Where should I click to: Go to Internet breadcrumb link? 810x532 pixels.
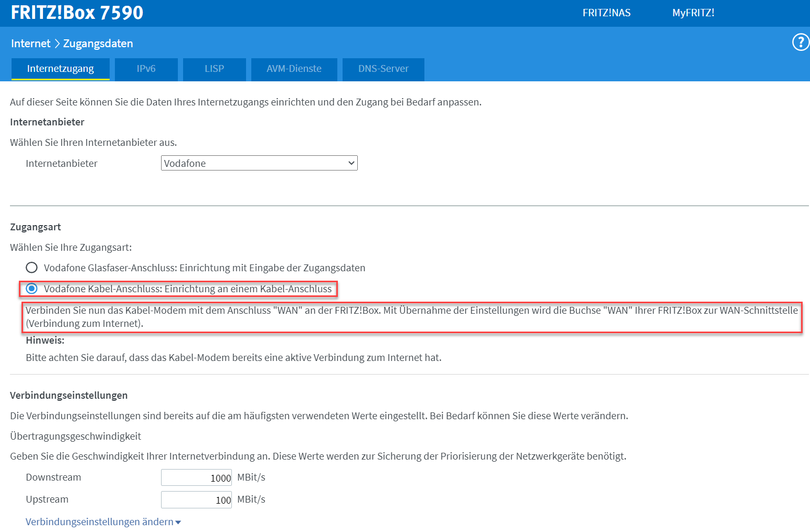[x=30, y=44]
